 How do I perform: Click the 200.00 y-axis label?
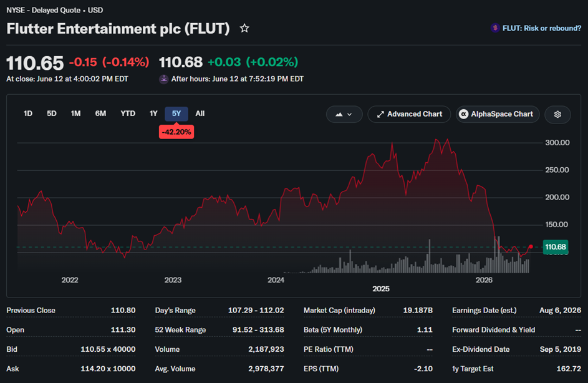[557, 197]
